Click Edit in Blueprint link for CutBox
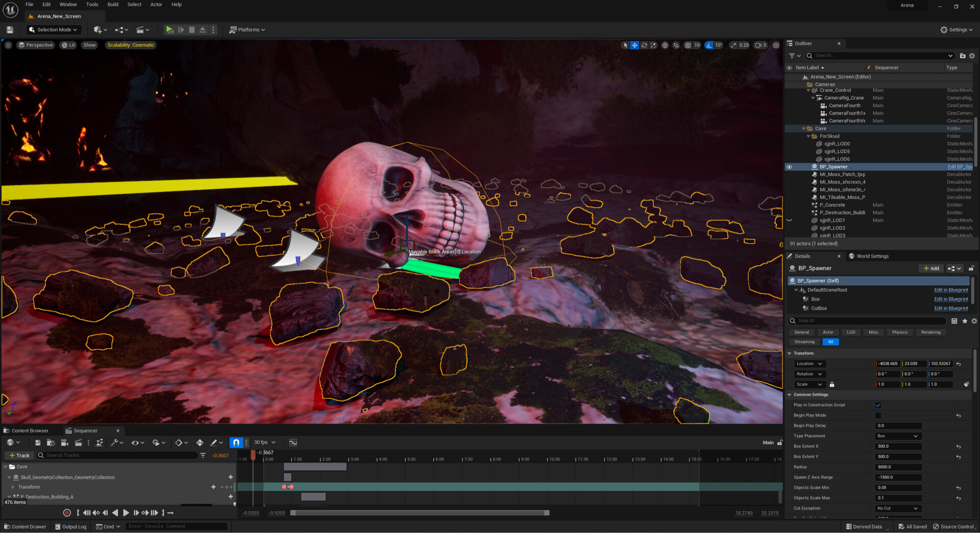This screenshot has width=980, height=533. pos(950,309)
